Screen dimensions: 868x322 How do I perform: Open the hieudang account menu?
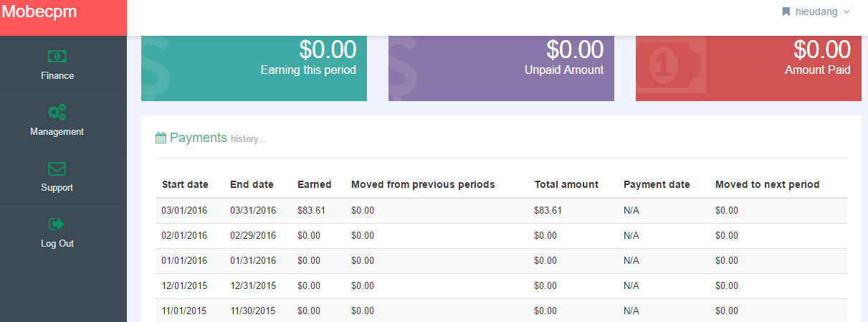click(x=816, y=11)
